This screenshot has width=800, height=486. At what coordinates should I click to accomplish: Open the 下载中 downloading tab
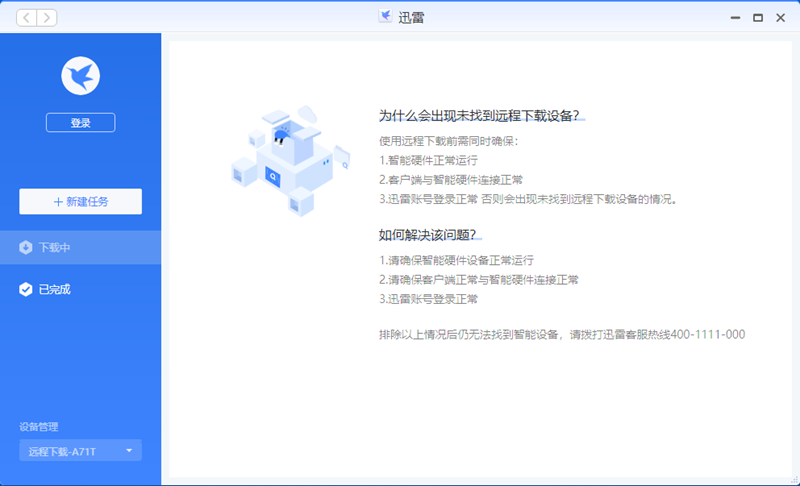81,247
